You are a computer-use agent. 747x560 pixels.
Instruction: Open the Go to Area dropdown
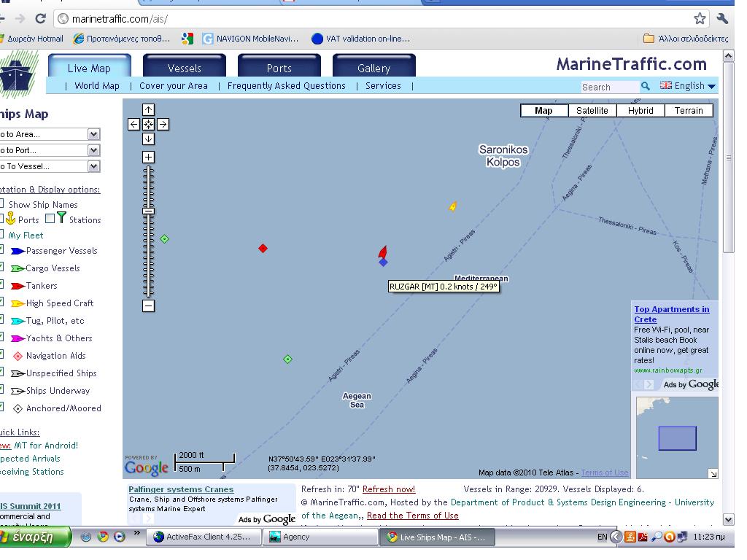tap(93, 134)
